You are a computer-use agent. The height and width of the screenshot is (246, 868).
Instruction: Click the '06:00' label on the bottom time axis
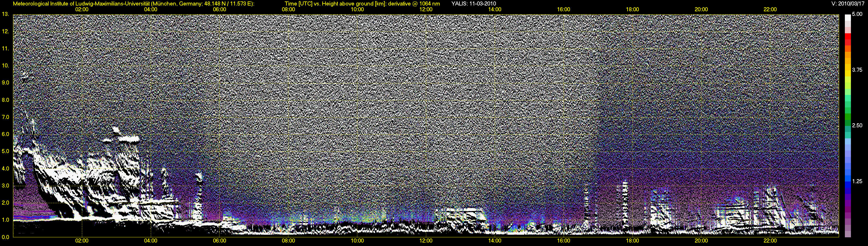219,241
